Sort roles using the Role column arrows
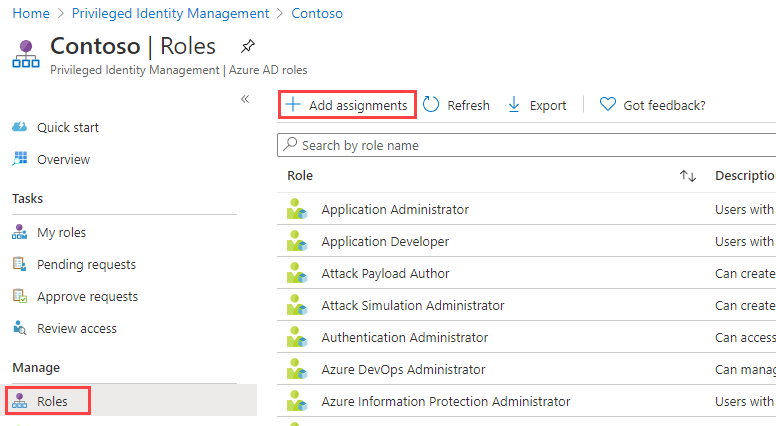The width and height of the screenshot is (776, 426). click(x=687, y=176)
